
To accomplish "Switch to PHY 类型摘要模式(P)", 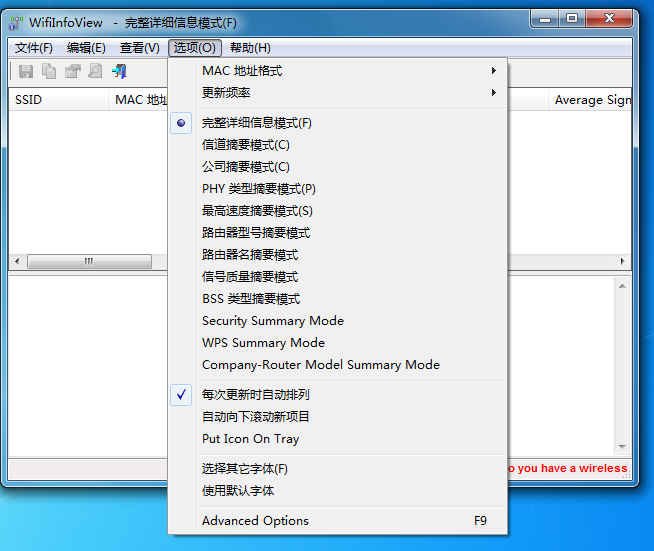I will [x=338, y=189].
